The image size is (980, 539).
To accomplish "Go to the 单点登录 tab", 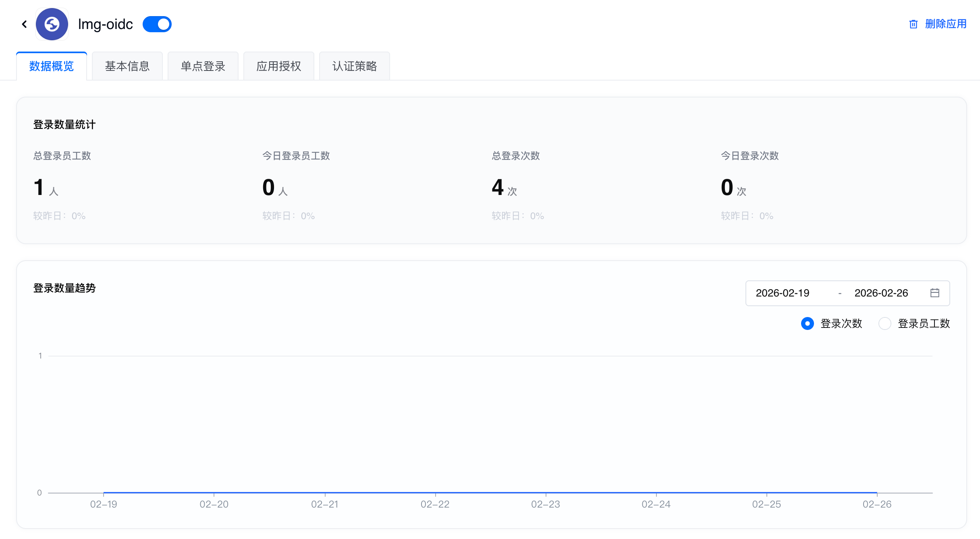I will pyautogui.click(x=203, y=66).
